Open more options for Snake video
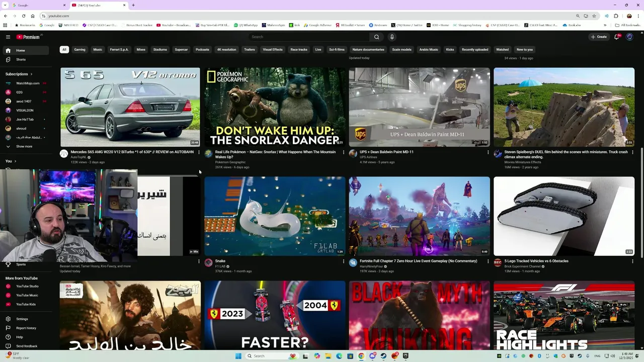This screenshot has height=362, width=644. [344, 261]
